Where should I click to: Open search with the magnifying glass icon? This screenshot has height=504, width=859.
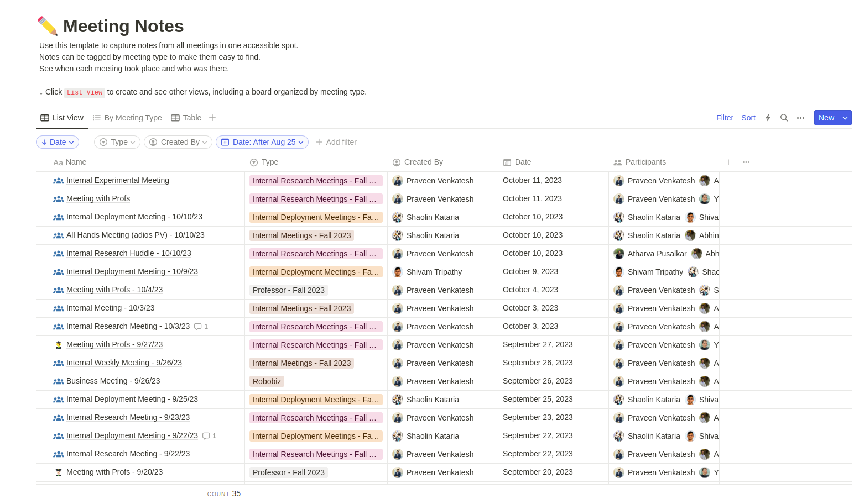pyautogui.click(x=784, y=118)
